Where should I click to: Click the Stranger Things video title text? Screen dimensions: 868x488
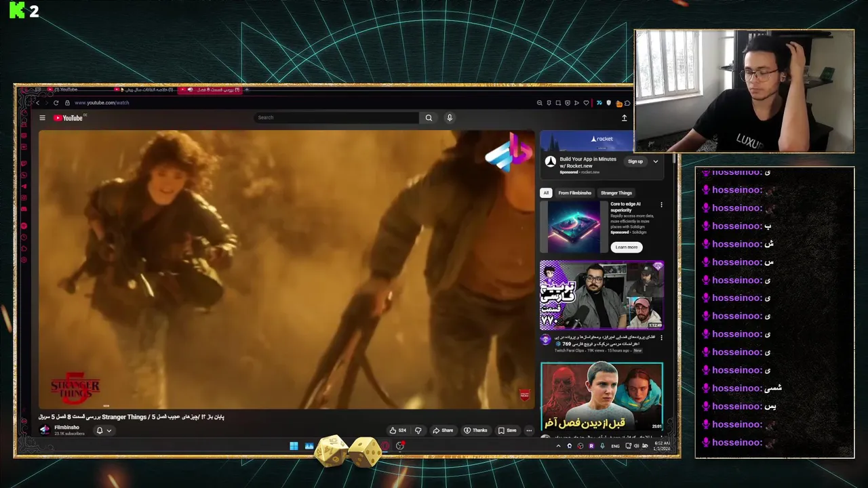point(132,417)
